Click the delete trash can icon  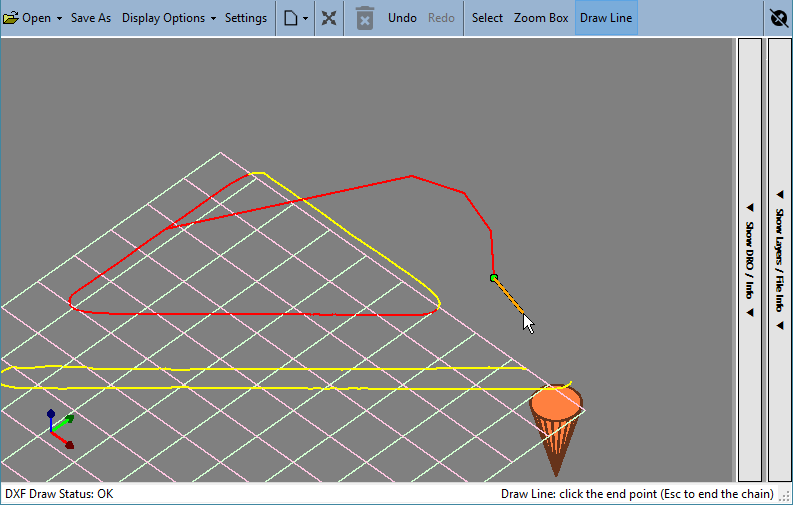pyautogui.click(x=364, y=18)
